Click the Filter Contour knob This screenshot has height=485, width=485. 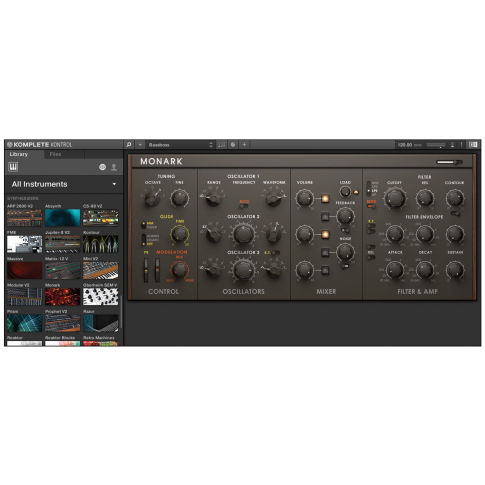[x=455, y=198]
